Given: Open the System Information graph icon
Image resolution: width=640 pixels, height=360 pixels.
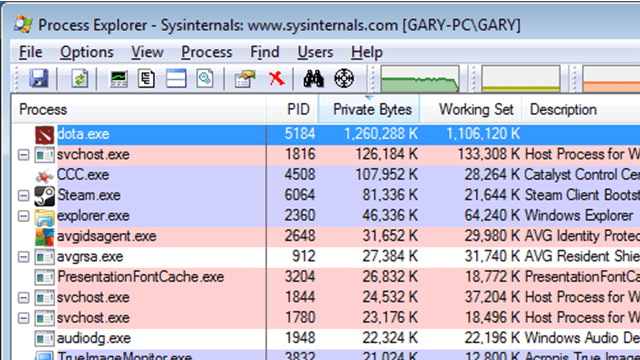Looking at the screenshot, I should (x=119, y=78).
